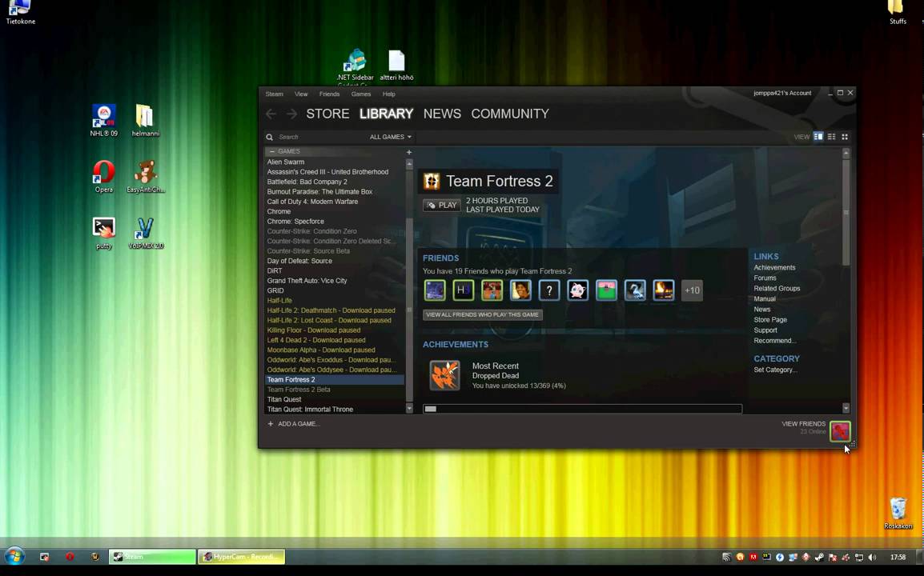
Task: Click the Opera quick launch icon
Action: coord(70,557)
